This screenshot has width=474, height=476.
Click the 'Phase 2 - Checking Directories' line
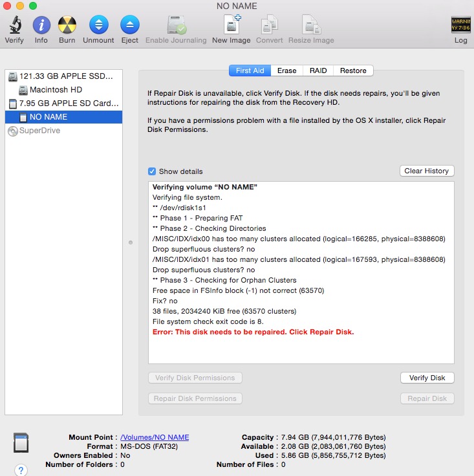coord(209,228)
